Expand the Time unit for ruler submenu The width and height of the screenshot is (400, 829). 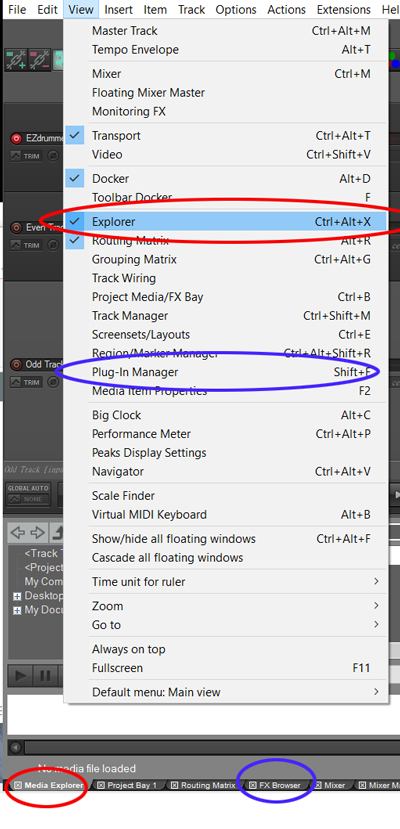coord(226,582)
